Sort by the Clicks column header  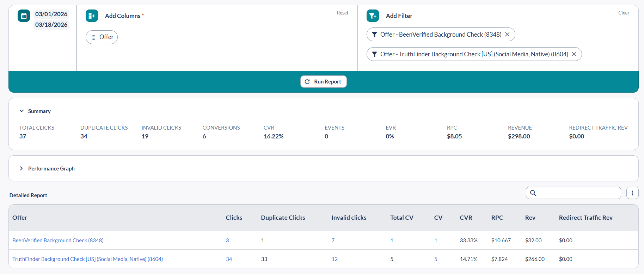234,218
